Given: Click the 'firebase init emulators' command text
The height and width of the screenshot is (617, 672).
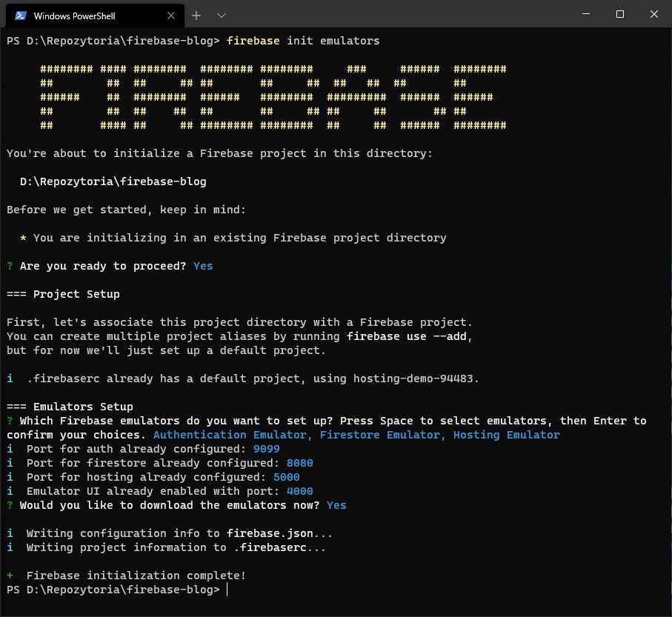Looking at the screenshot, I should (303, 41).
